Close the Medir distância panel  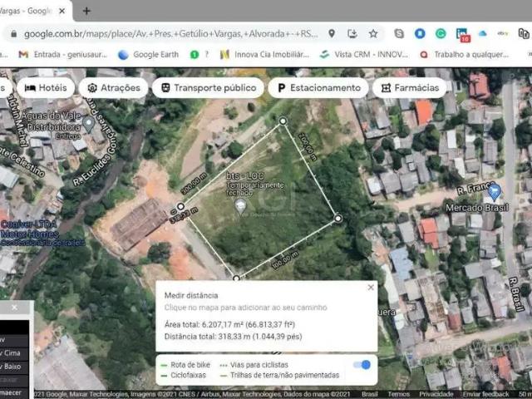pos(371,288)
